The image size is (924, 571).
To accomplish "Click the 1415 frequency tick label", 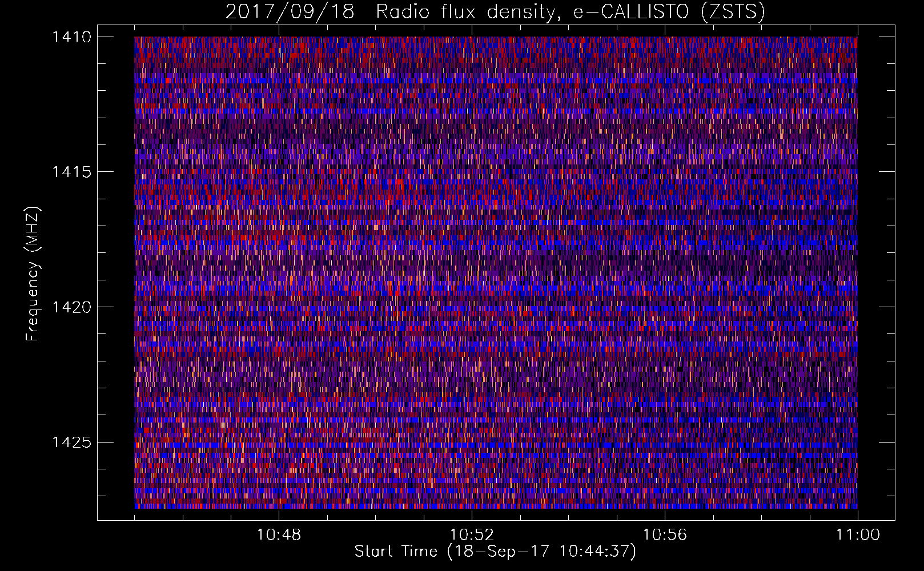I will click(x=71, y=172).
